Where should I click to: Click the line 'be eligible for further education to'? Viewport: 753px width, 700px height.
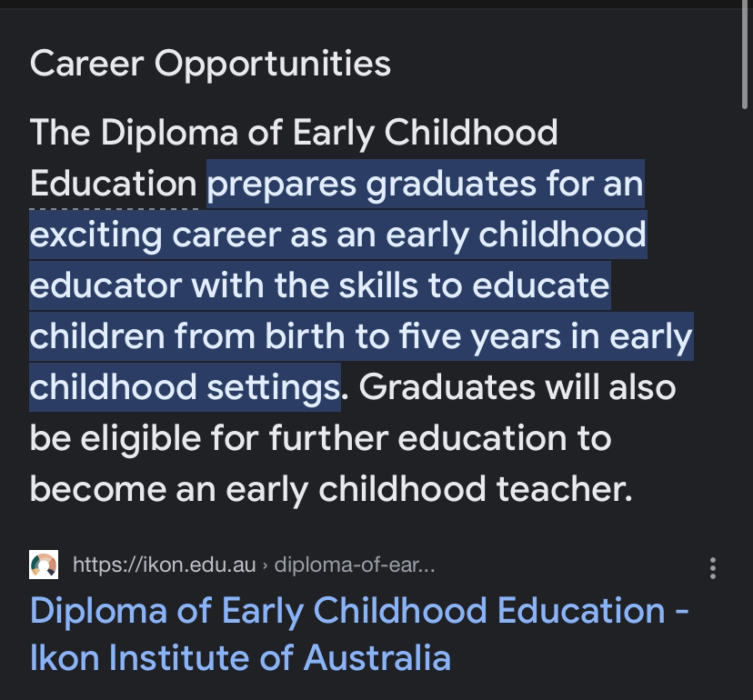320,438
